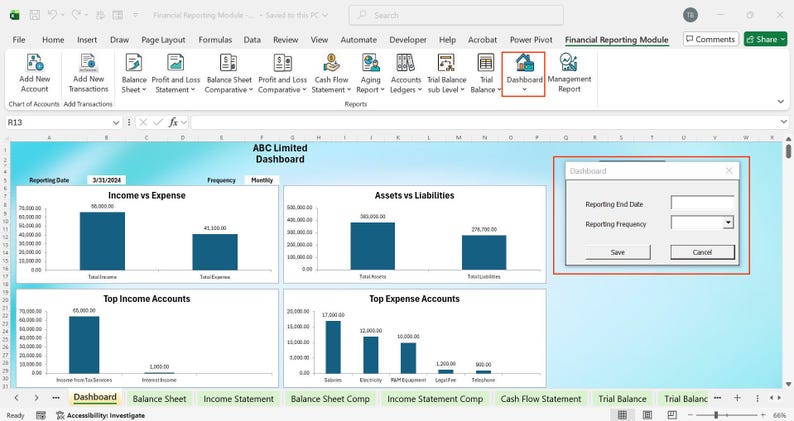Save the workbook with the save icon
Viewport: 794px width, 421px height.
point(34,15)
